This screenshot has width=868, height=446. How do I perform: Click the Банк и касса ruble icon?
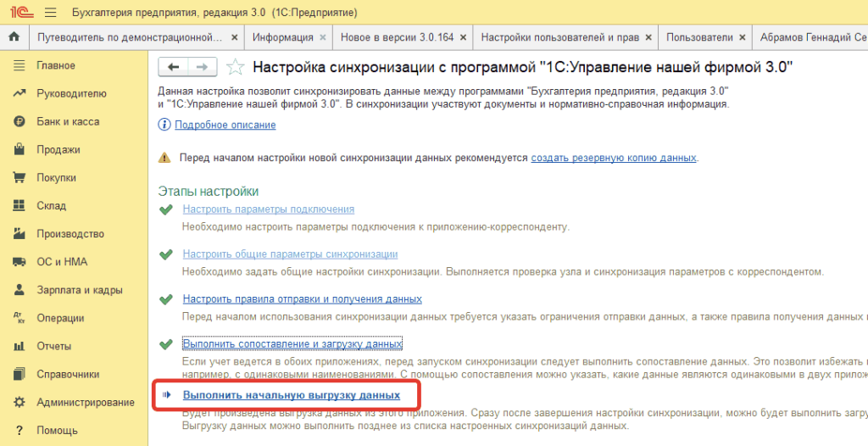pos(19,122)
